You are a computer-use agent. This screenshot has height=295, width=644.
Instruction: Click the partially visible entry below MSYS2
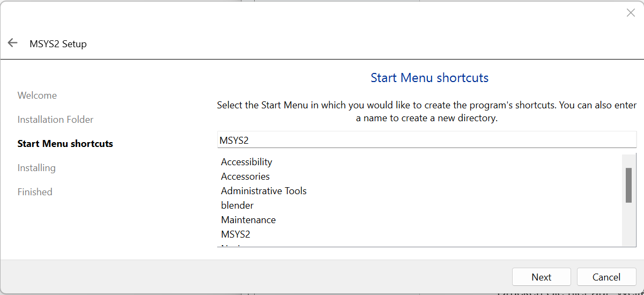coord(232,246)
